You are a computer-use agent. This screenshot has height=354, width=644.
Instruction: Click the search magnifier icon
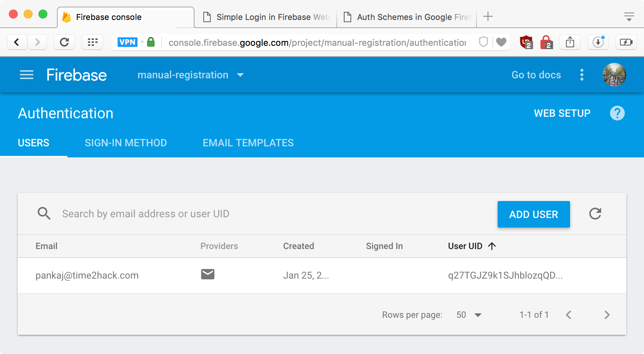pyautogui.click(x=44, y=213)
